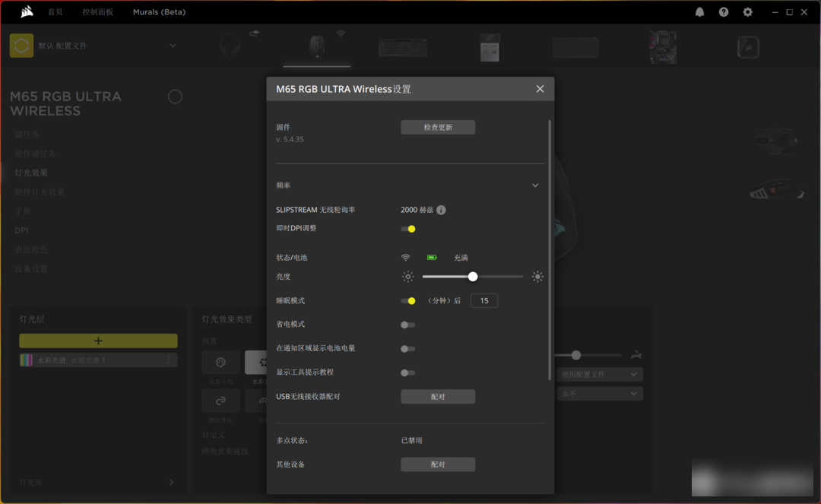The width and height of the screenshot is (821, 504).
Task: Click the 亮度 brightness slider handle
Action: [473, 277]
